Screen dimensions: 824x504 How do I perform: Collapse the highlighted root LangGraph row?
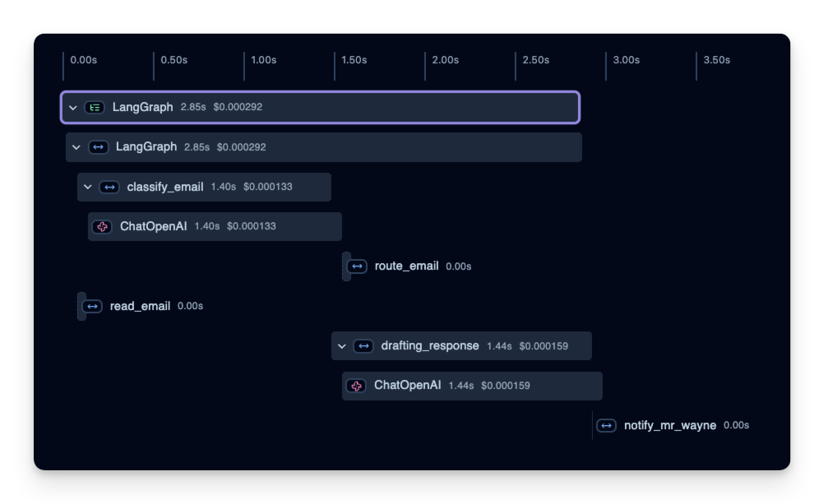click(x=73, y=108)
